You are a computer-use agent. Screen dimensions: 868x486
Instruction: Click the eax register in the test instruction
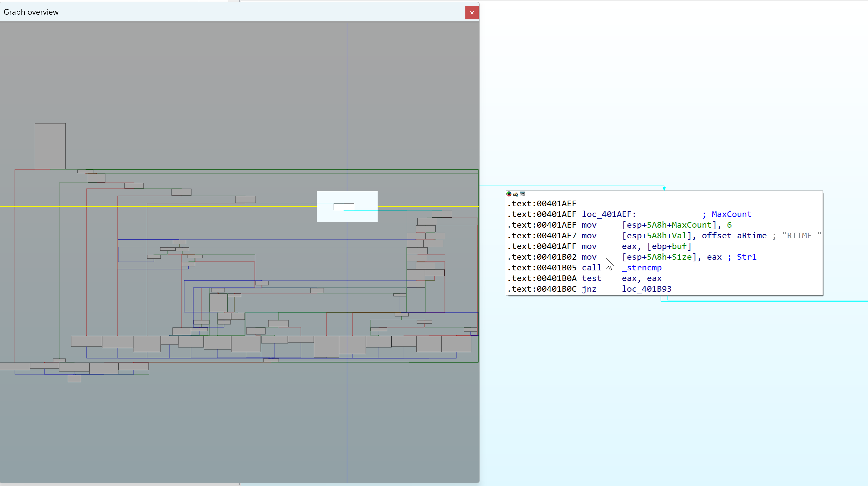[629, 278]
